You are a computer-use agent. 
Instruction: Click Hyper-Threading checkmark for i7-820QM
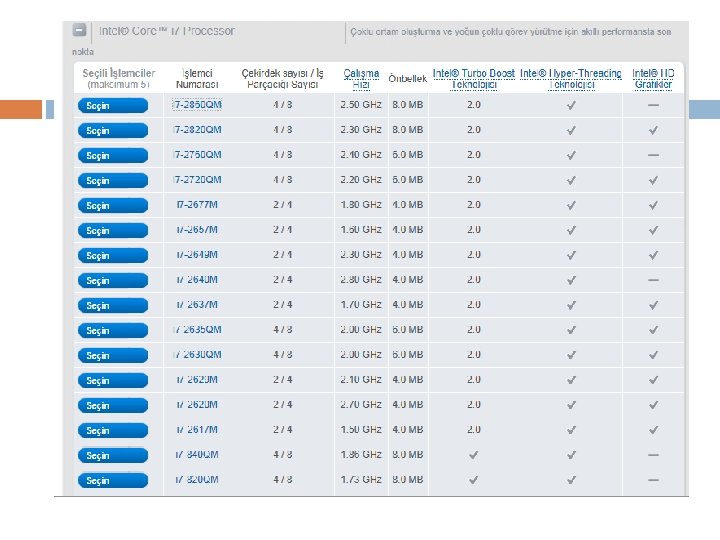click(571, 480)
